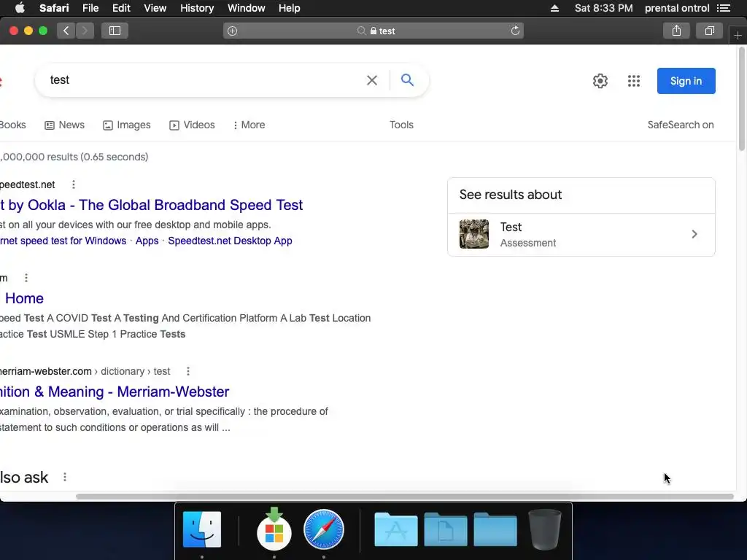Screen dimensions: 747x560
Task: Click the Safari address bar showing test
Action: click(373, 31)
